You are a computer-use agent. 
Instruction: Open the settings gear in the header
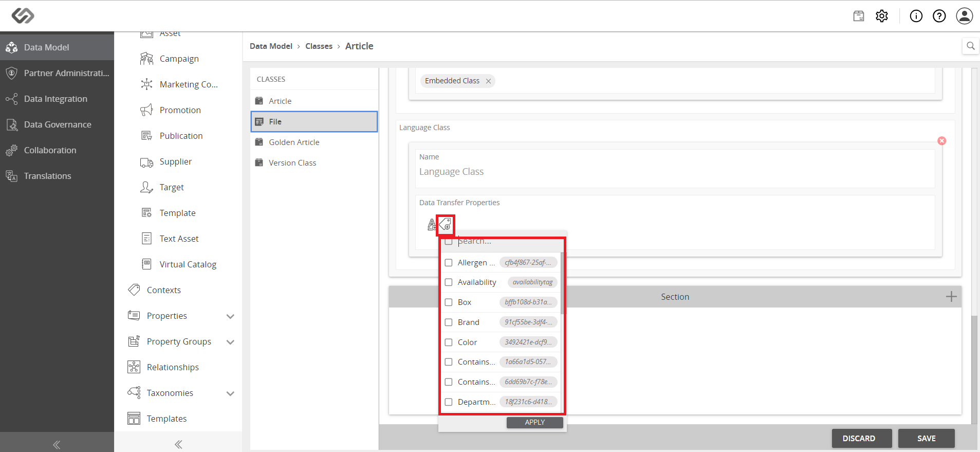882,16
